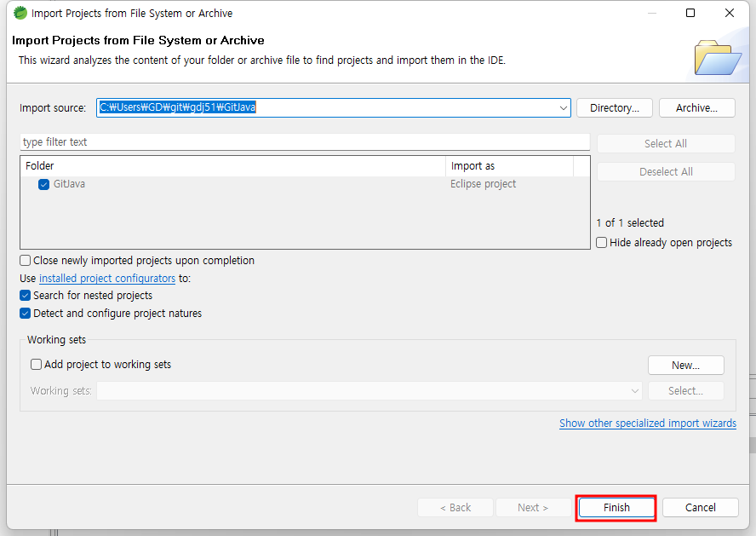This screenshot has width=756, height=536.
Task: Uncheck the GitJava folder checkbox
Action: point(44,184)
